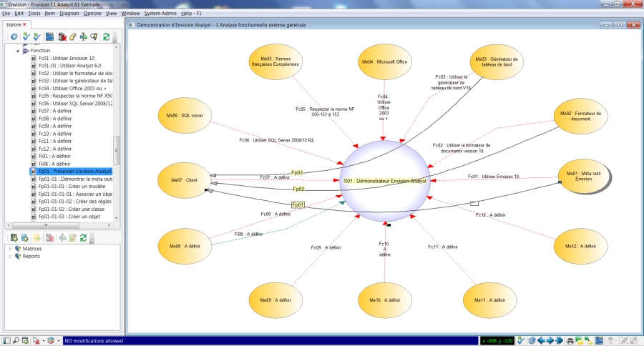Click the tree scroll down arrow
644x346 pixels.
coord(117,218)
